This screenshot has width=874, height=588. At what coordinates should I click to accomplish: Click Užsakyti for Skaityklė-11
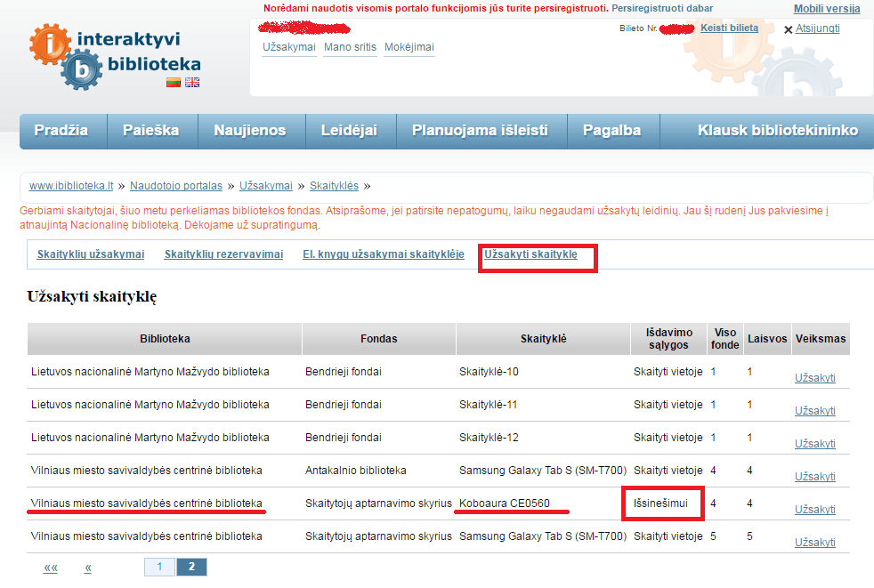(815, 411)
